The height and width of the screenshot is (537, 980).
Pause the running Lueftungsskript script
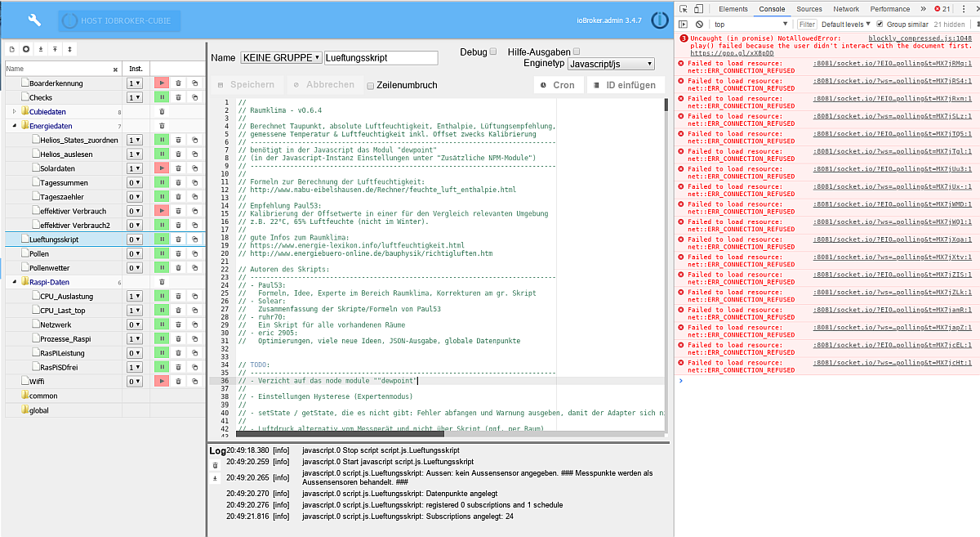pyautogui.click(x=163, y=239)
